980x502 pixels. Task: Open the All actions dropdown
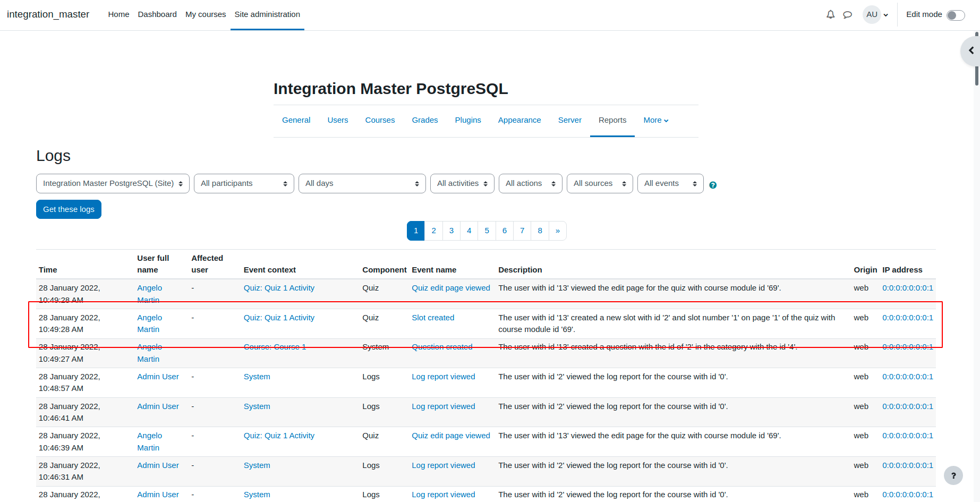click(x=531, y=183)
